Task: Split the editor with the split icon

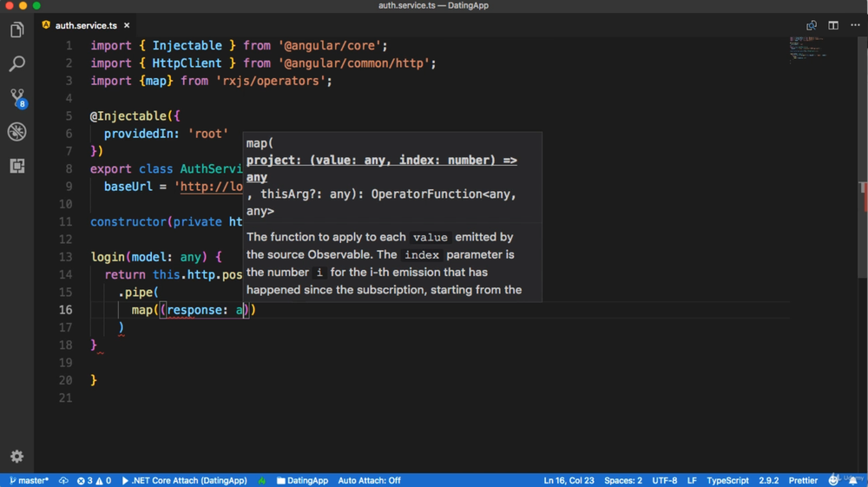Action: (833, 25)
